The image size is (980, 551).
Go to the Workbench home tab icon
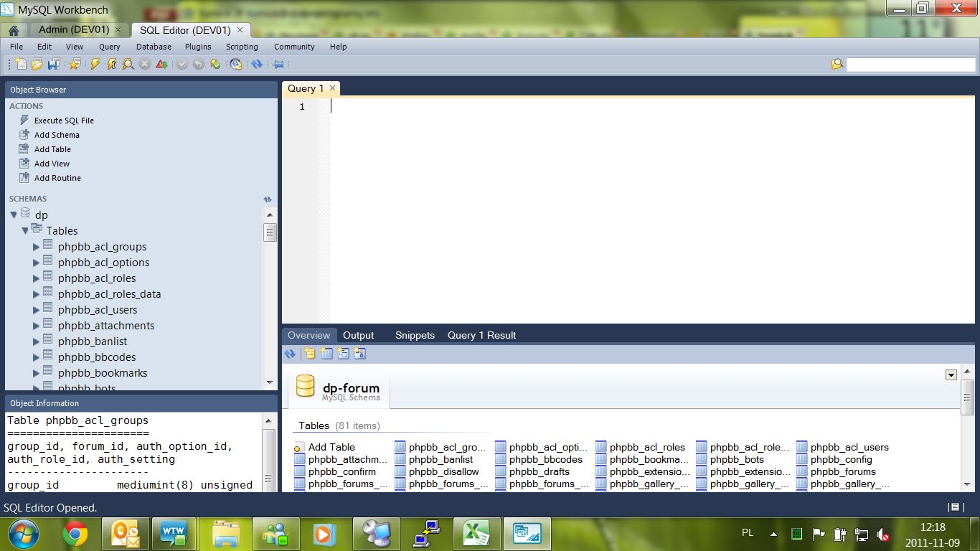pyautogui.click(x=14, y=30)
